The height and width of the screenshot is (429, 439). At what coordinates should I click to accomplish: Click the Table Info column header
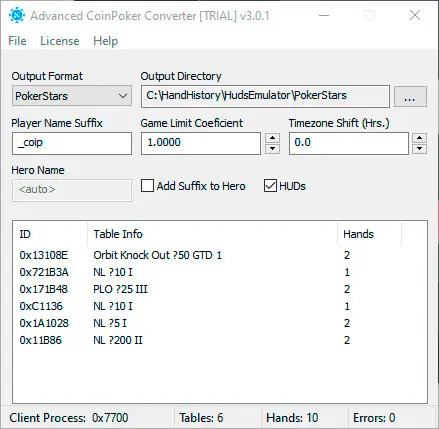212,234
